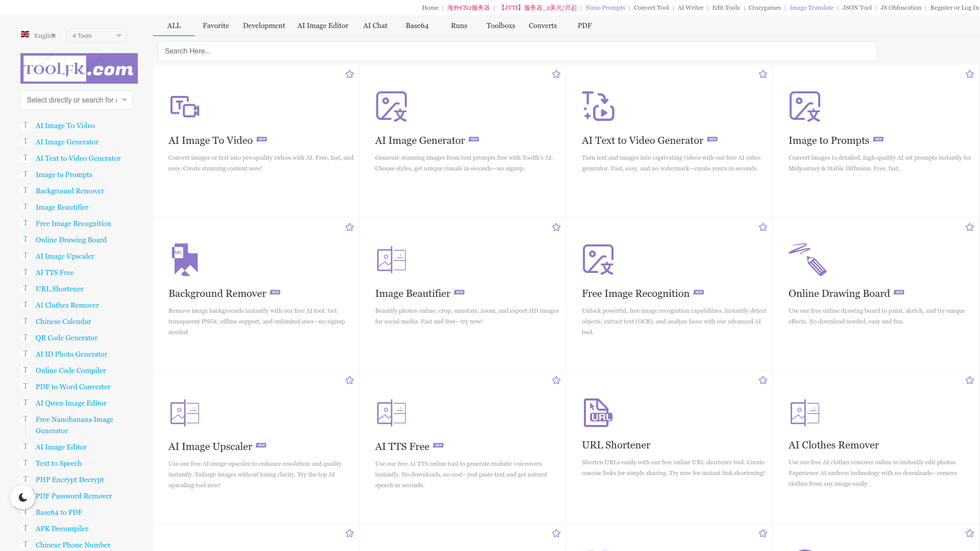
Task: Open the AI Image Editor tab
Action: [x=323, y=26]
